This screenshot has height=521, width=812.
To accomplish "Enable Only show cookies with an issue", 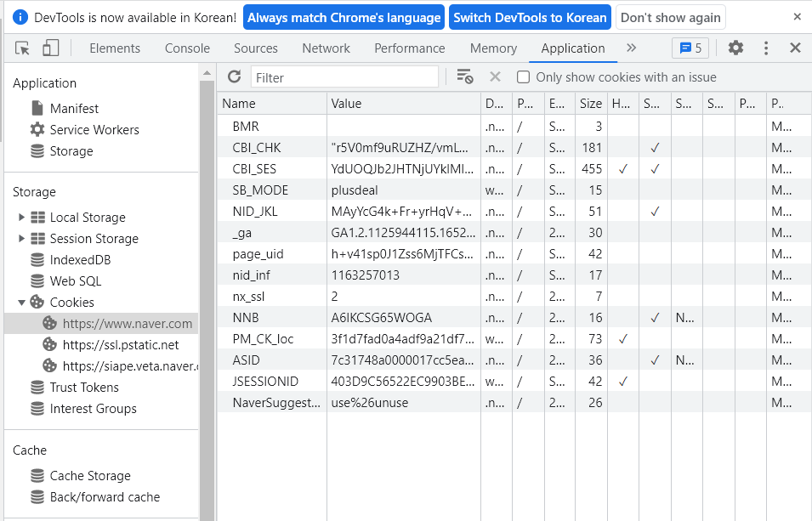I will click(x=523, y=77).
